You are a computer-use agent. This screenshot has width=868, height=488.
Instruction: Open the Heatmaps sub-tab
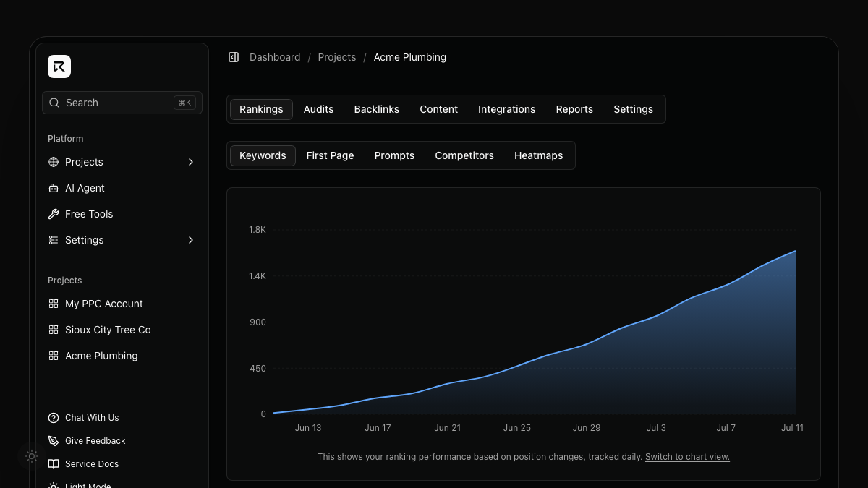tap(538, 155)
